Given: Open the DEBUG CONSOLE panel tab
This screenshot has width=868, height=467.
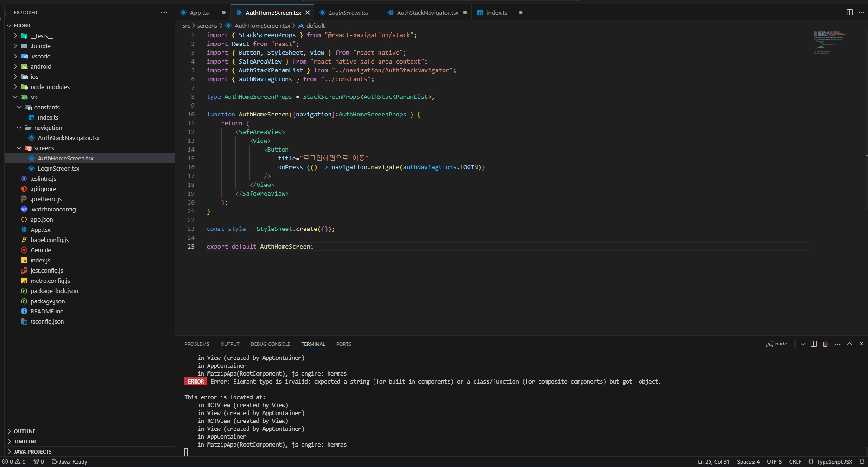Looking at the screenshot, I should click(x=270, y=344).
